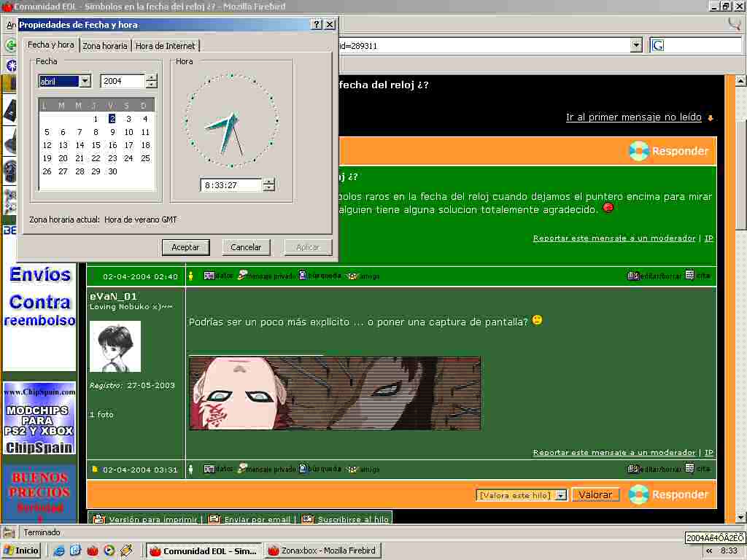
Task: Click the time field showing 8:33:27
Action: pos(231,184)
